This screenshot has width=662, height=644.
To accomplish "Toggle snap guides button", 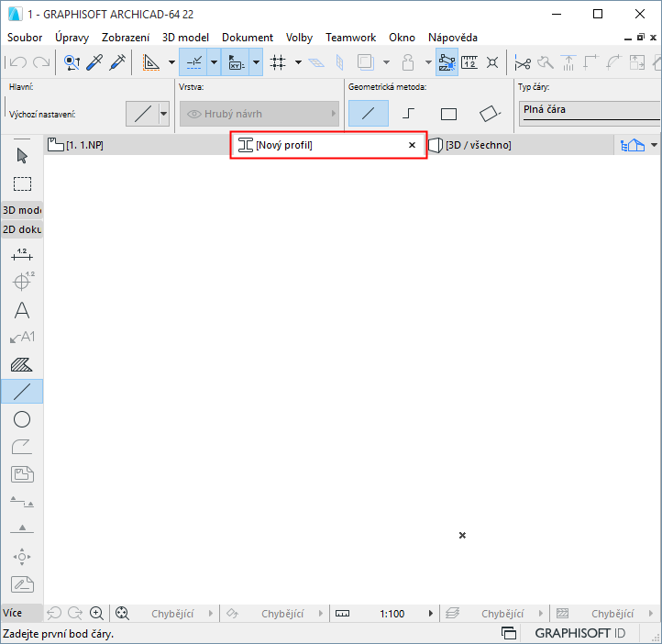I will (x=193, y=62).
